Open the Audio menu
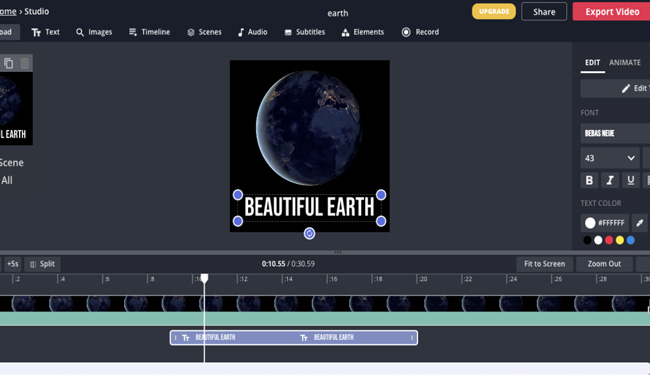650x375 pixels. (252, 32)
